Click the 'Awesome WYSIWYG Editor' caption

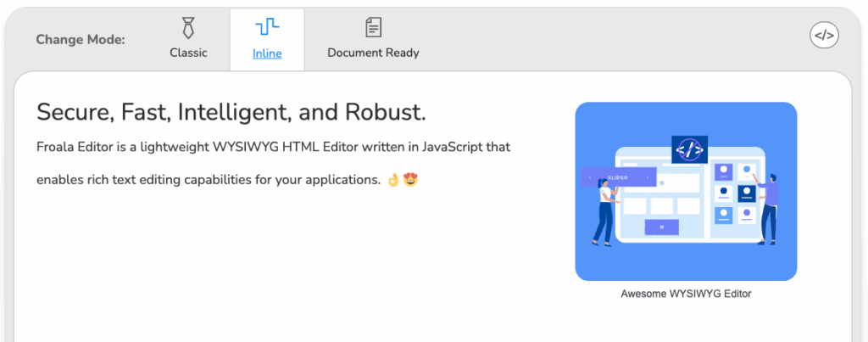pyautogui.click(x=686, y=294)
